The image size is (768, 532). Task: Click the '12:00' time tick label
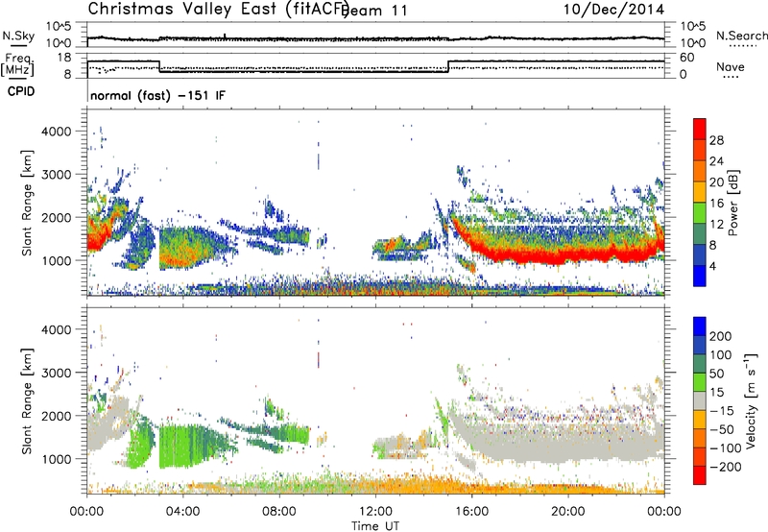coord(375,512)
